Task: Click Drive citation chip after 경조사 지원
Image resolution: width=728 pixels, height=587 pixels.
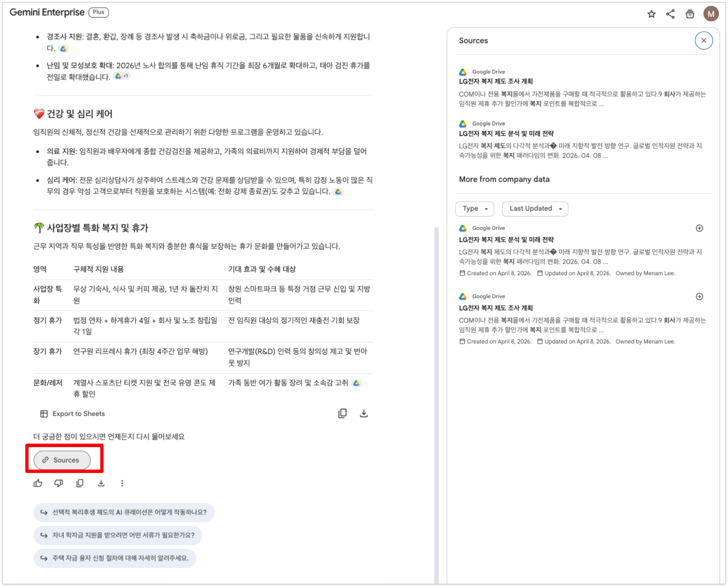Action: (x=63, y=49)
